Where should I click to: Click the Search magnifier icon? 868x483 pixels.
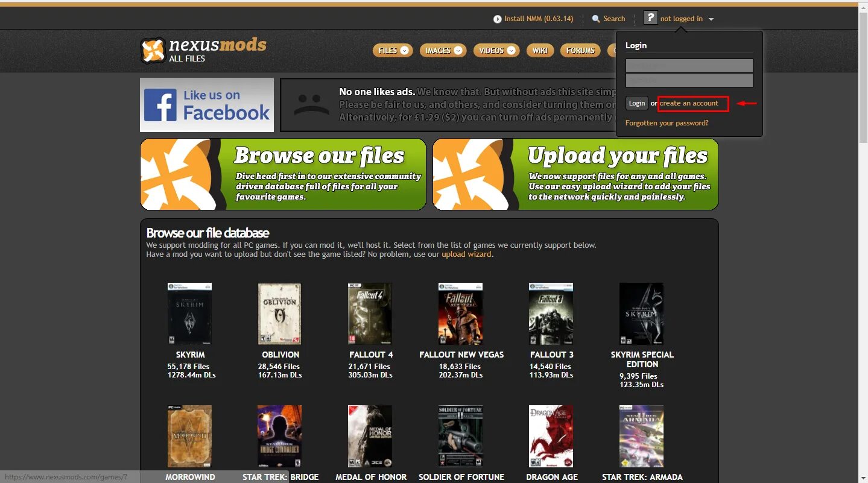coord(596,19)
